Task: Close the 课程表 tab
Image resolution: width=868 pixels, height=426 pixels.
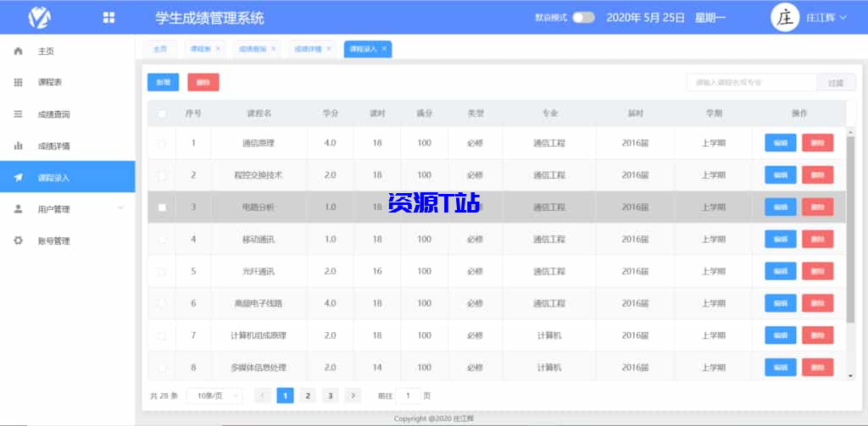Action: click(218, 48)
